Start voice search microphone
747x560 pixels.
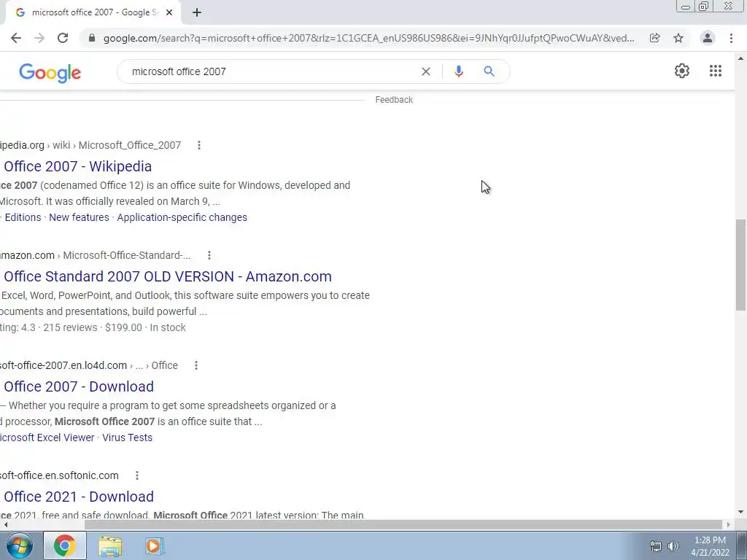coord(459,71)
